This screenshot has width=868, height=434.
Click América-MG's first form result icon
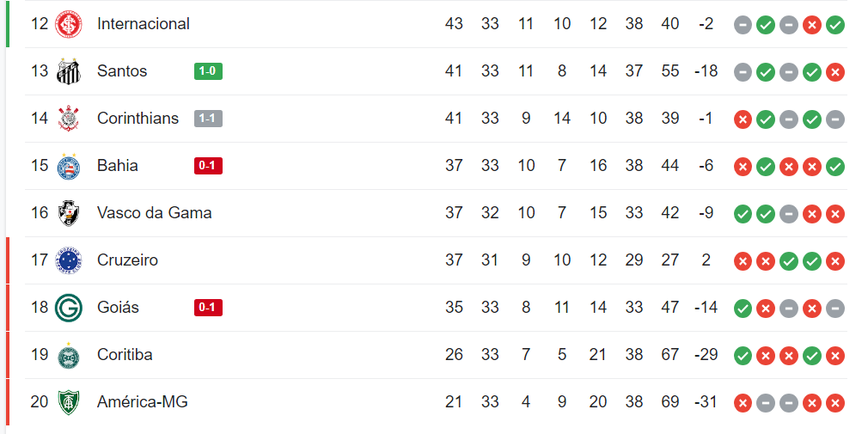pyautogui.click(x=743, y=403)
